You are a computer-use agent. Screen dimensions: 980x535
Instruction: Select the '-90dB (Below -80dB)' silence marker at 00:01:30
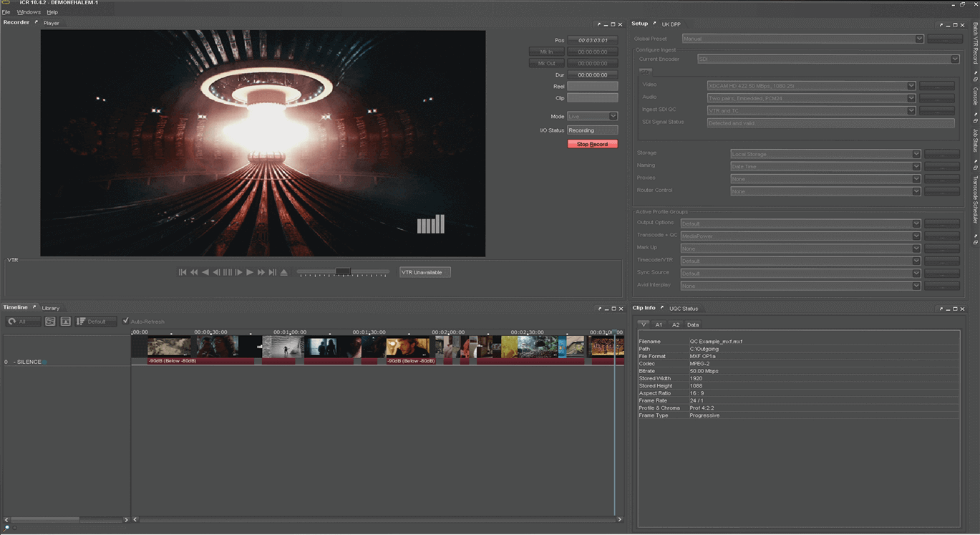[411, 361]
